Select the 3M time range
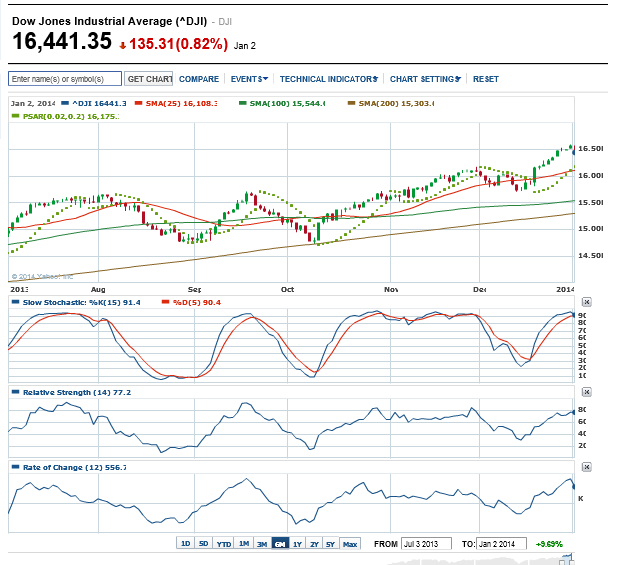The height and width of the screenshot is (565, 625). 262,543
